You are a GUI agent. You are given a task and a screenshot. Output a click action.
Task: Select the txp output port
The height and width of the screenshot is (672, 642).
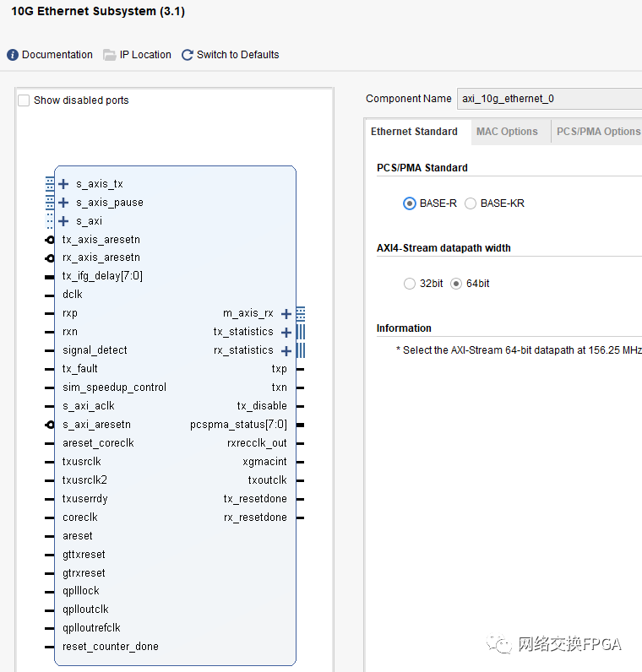click(x=280, y=369)
